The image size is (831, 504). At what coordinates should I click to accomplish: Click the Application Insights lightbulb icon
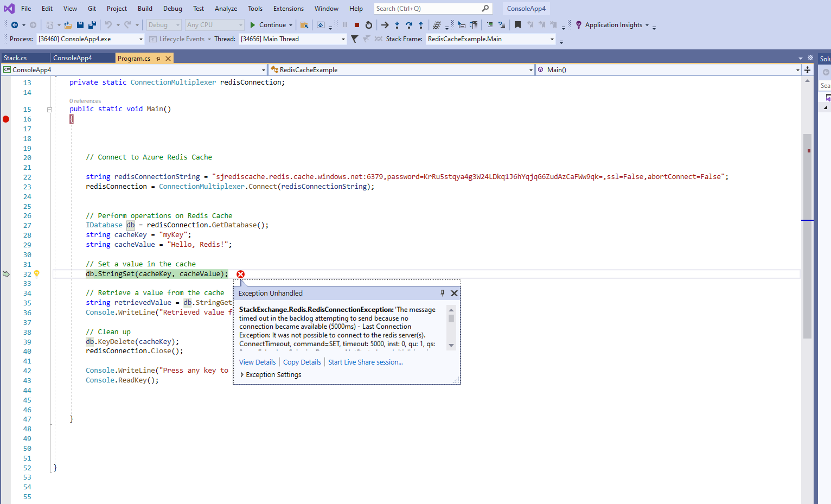579,25
